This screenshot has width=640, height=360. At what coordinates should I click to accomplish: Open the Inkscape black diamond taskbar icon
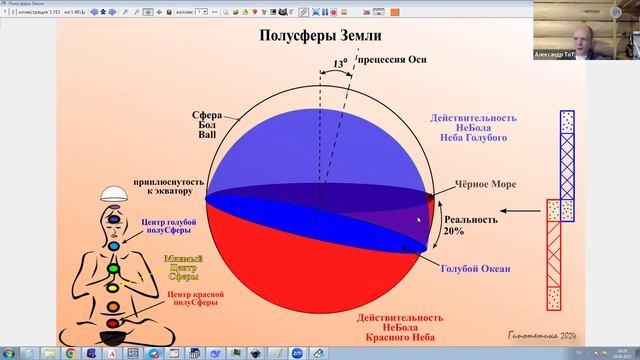point(256,353)
